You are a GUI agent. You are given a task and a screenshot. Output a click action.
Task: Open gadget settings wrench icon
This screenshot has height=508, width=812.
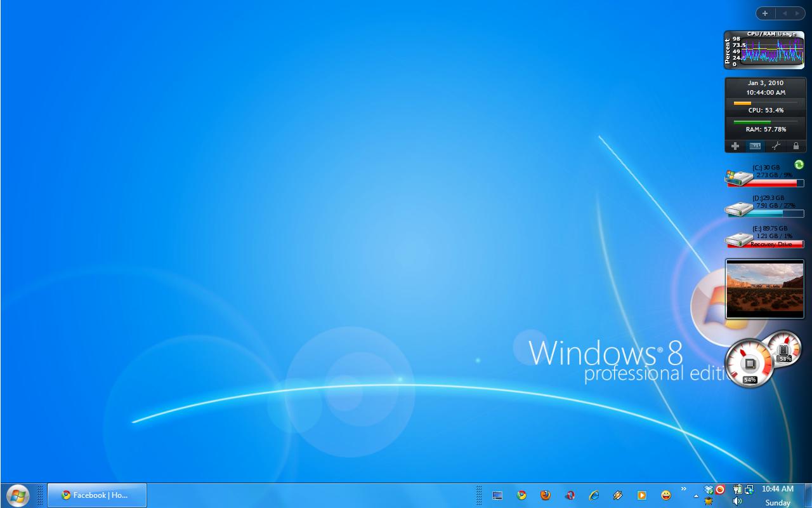tap(776, 146)
